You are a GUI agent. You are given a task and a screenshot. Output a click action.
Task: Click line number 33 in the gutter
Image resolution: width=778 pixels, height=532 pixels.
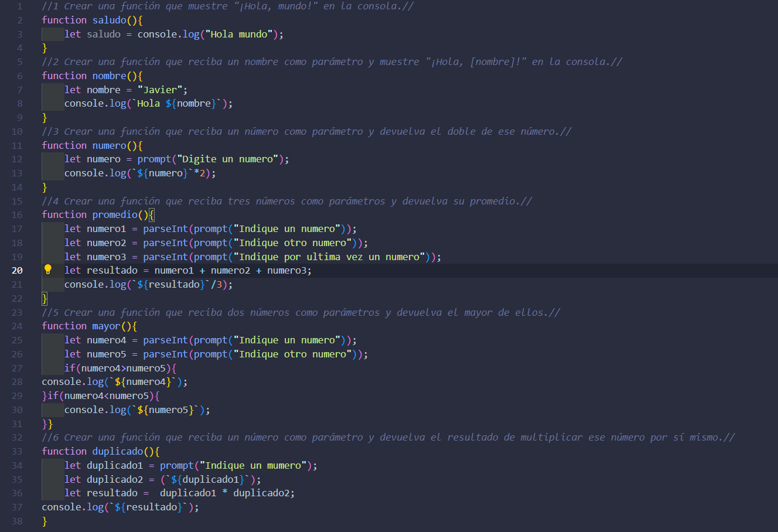click(17, 451)
